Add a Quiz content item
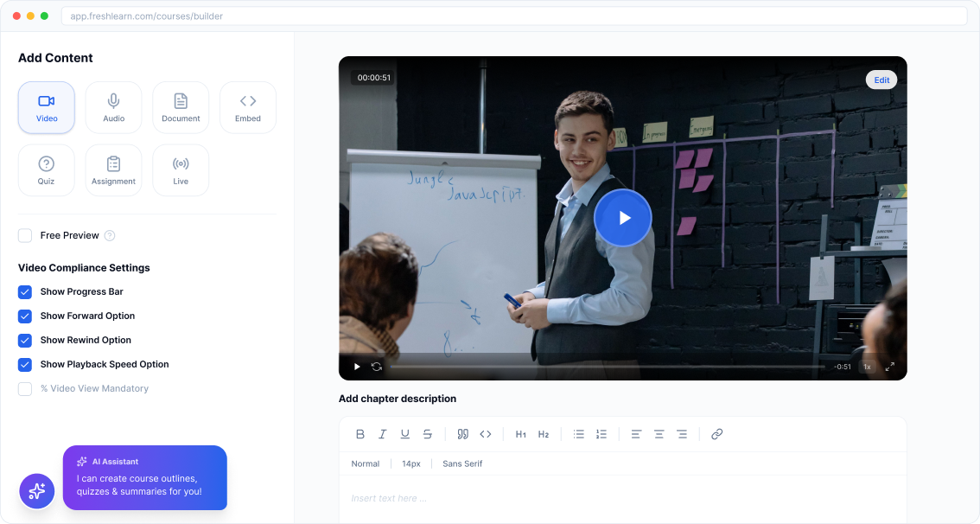 pyautogui.click(x=47, y=170)
